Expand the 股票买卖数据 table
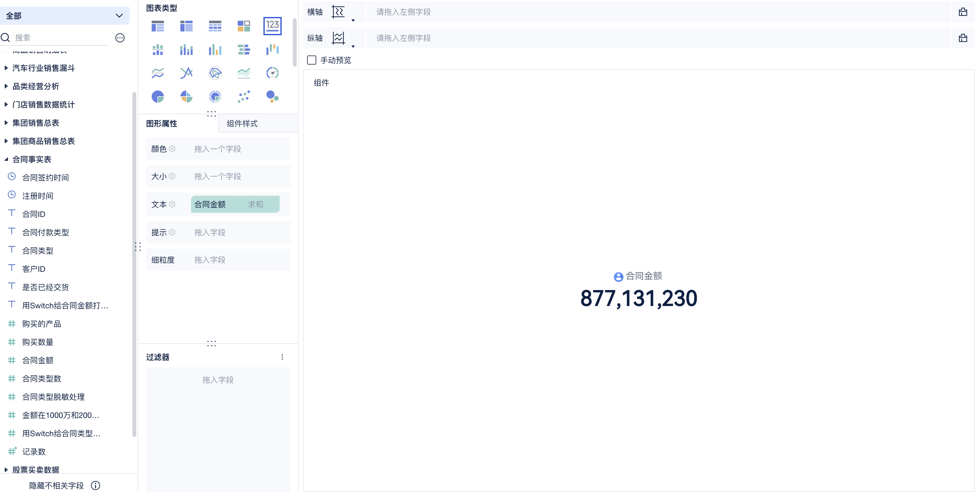 6,469
